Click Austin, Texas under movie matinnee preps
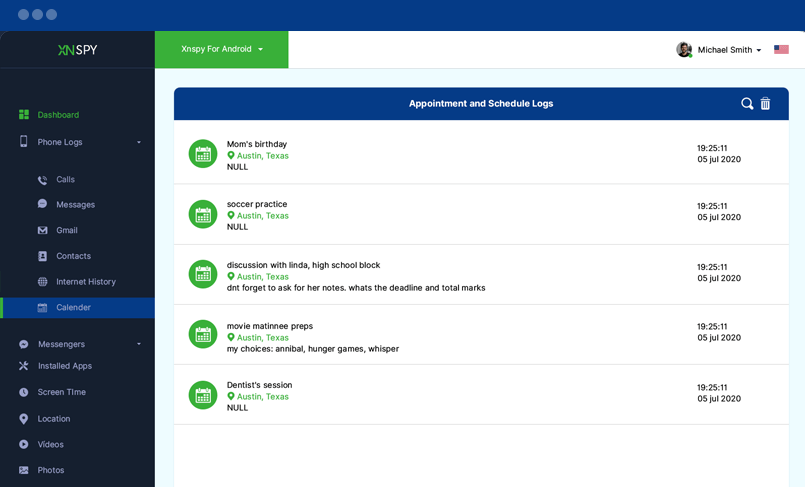The image size is (805, 487). pos(262,338)
